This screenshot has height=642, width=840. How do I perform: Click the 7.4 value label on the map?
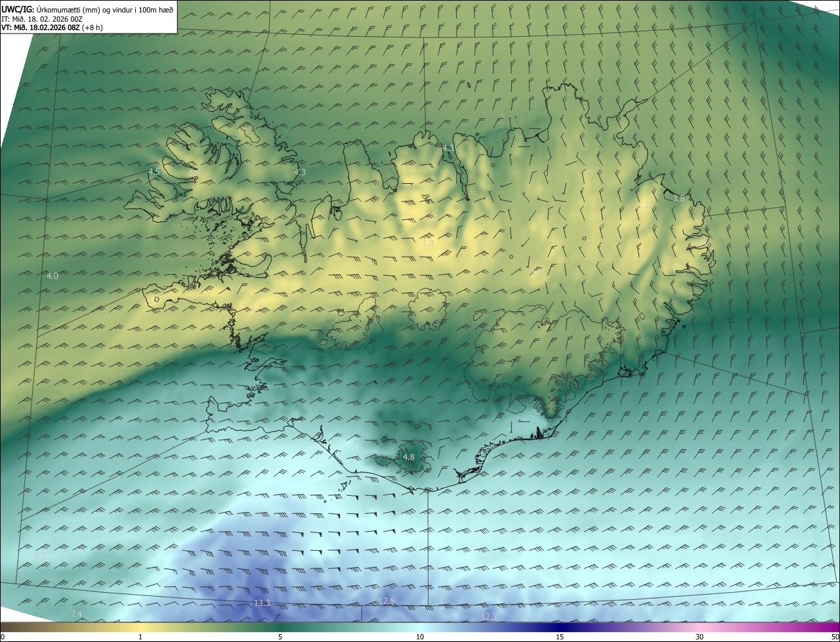(x=76, y=614)
